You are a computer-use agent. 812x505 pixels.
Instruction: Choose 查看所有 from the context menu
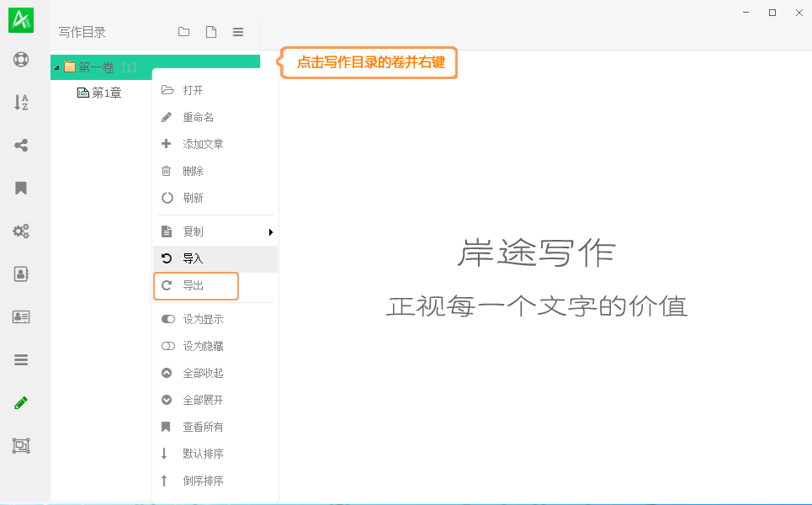215,427
